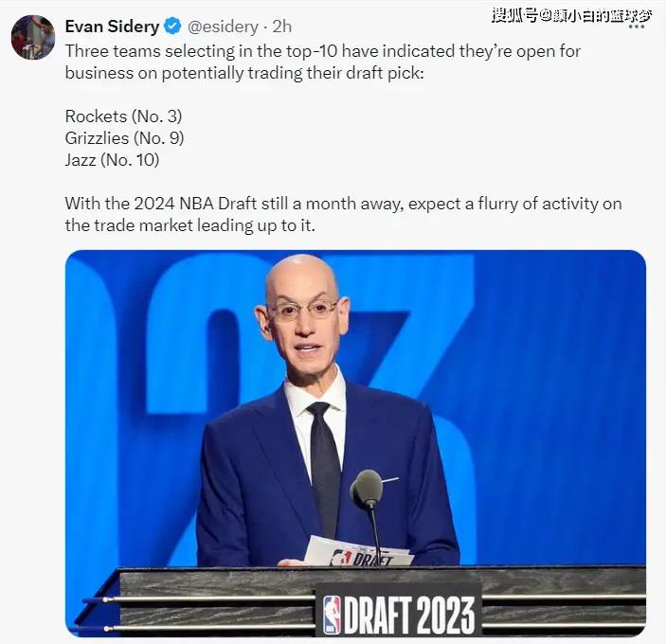Click the NBA logo on the podium sign
This screenshot has height=644, width=666.
click(x=333, y=615)
